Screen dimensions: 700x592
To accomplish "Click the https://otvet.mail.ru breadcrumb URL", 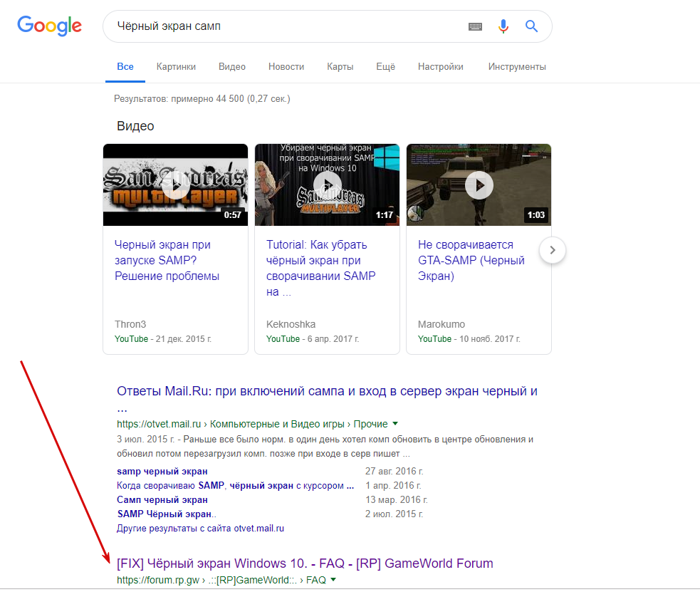I will (x=252, y=424).
